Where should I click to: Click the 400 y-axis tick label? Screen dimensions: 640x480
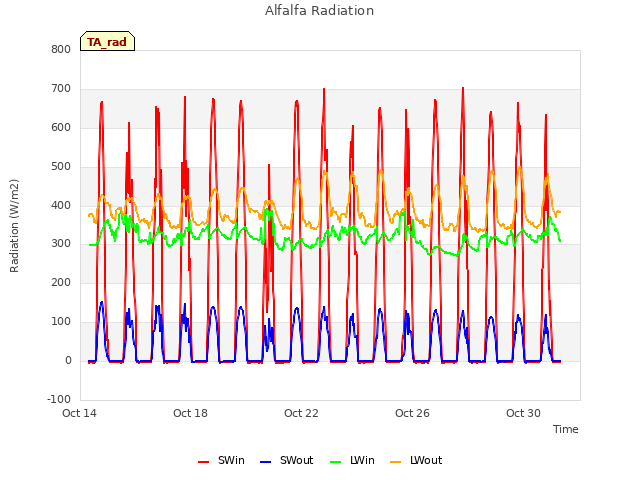pos(61,205)
